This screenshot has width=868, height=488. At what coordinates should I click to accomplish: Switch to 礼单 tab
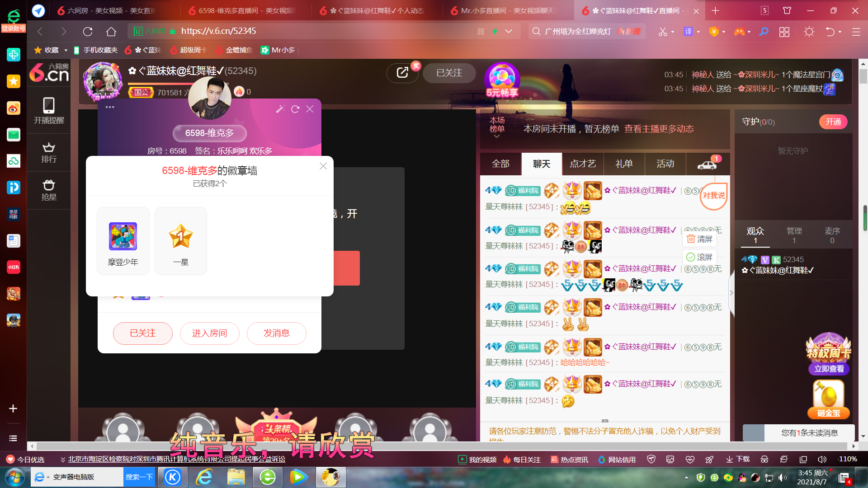(x=624, y=164)
